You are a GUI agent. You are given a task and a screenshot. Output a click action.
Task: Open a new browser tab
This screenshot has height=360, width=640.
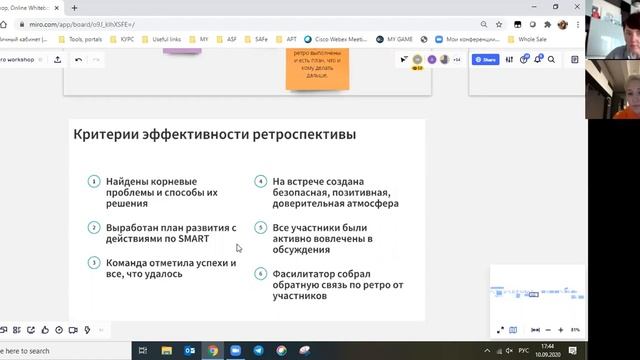tap(74, 8)
